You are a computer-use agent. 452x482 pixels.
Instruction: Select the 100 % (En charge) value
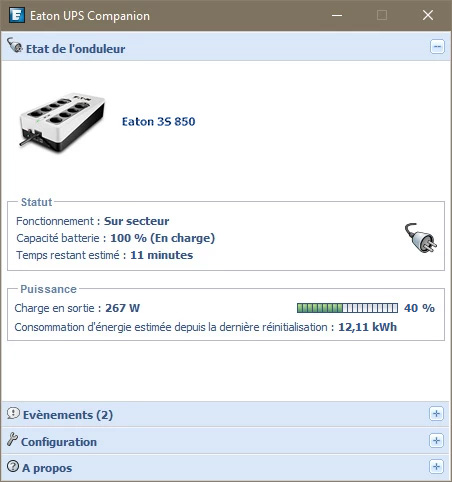163,238
